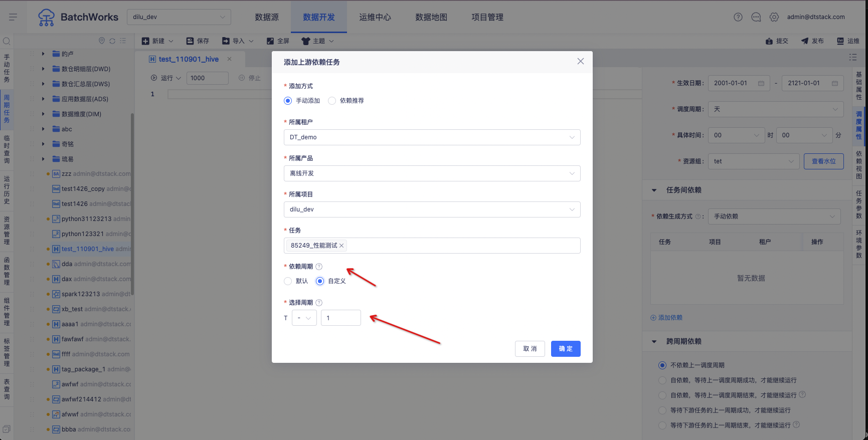Select the 默认 dependency cycle radio
The width and height of the screenshot is (868, 440).
coord(288,281)
